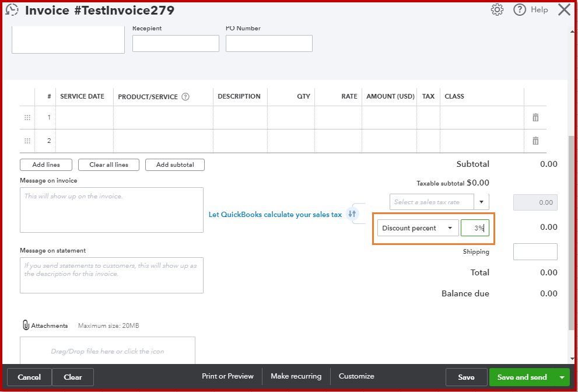This screenshot has width=578, height=392.
Task: Grab the drag handle of line 2
Action: tap(27, 141)
